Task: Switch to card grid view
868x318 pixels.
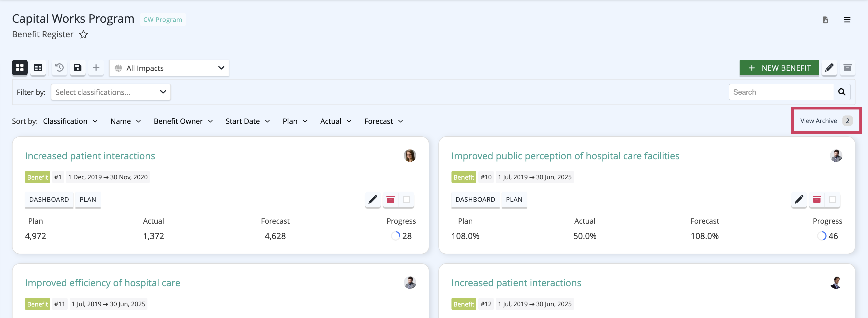Action: point(20,68)
